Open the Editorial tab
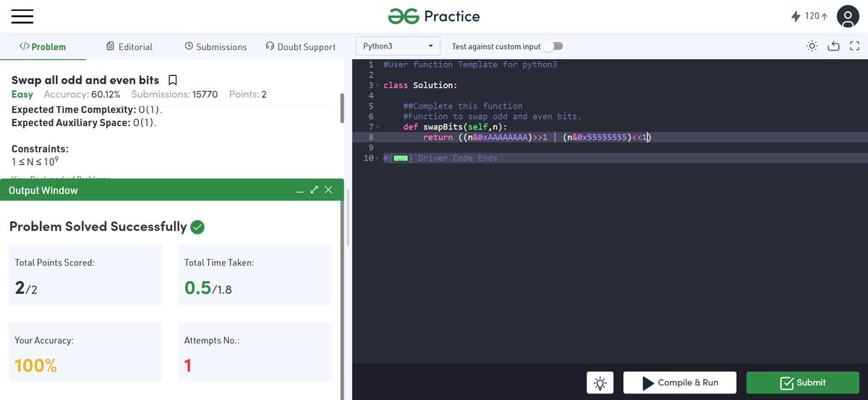Screen dimensions: 868x400 129,46
